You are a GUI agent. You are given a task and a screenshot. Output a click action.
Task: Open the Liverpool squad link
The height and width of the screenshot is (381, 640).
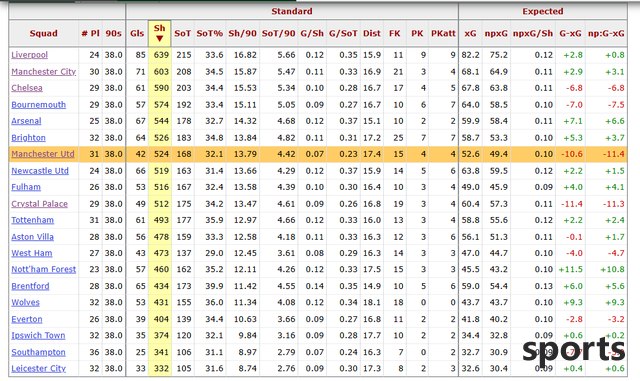(x=29, y=55)
